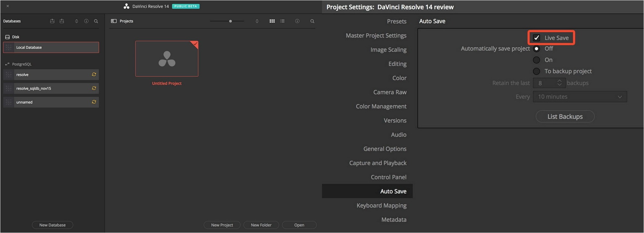Select the Editing settings section
The width and height of the screenshot is (644, 233).
pos(397,64)
